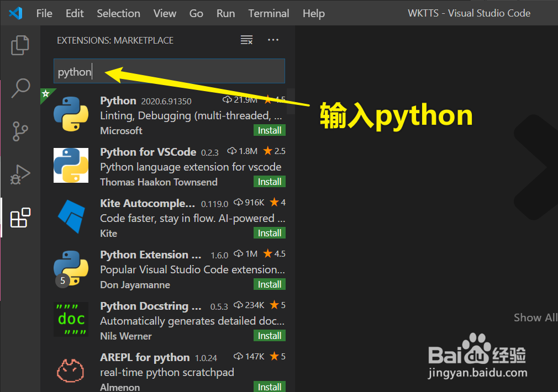558x392 pixels.
Task: Click the Don Jayamanne publisher name
Action: (x=135, y=285)
